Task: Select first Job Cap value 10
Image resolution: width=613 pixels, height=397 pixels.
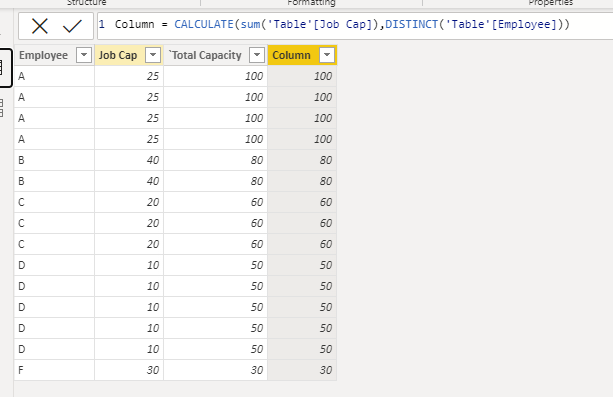Action: pos(129,265)
